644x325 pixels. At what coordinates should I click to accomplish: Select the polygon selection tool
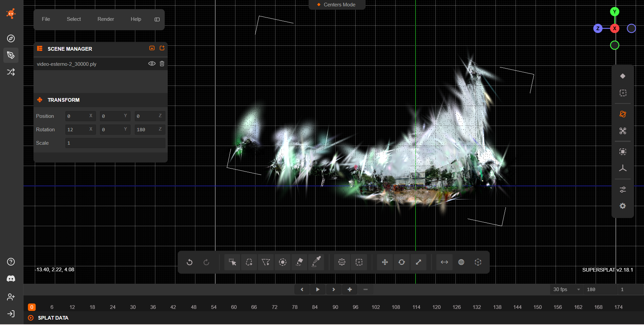pyautogui.click(x=266, y=262)
